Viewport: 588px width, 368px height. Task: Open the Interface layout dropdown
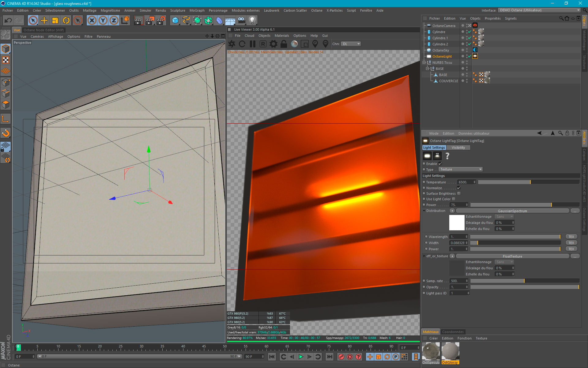(539, 10)
